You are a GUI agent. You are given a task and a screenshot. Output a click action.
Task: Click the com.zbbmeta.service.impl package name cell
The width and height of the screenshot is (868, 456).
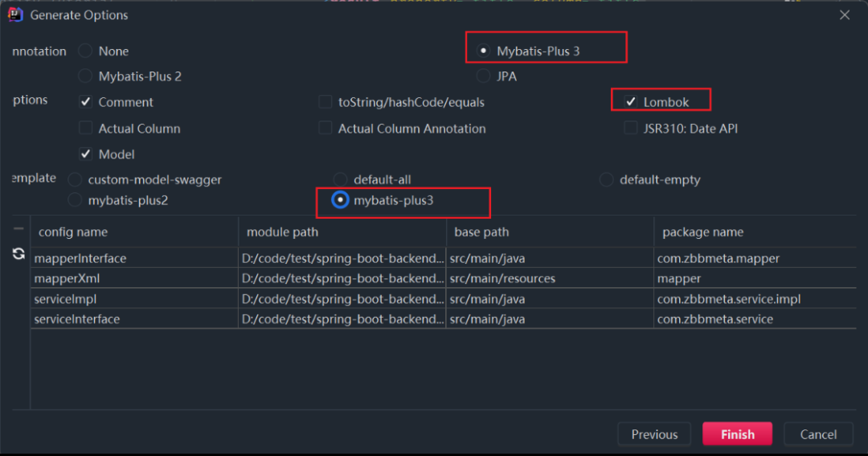755,298
